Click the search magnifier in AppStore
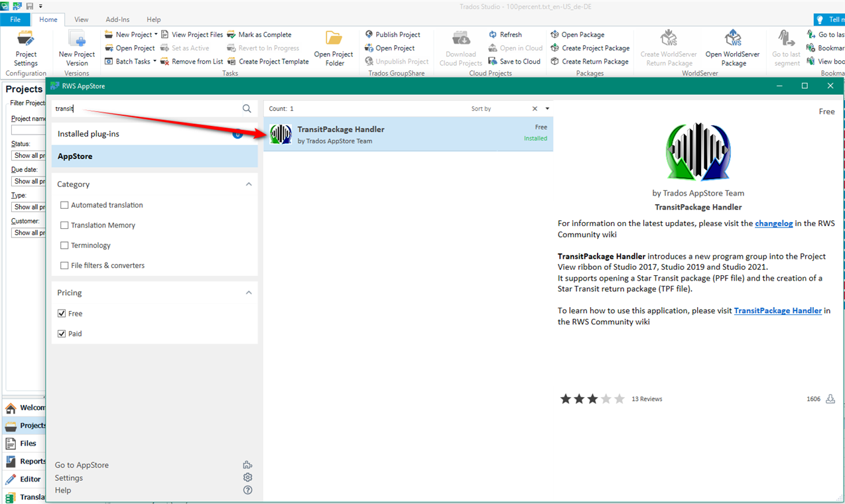The height and width of the screenshot is (504, 845). pyautogui.click(x=247, y=109)
